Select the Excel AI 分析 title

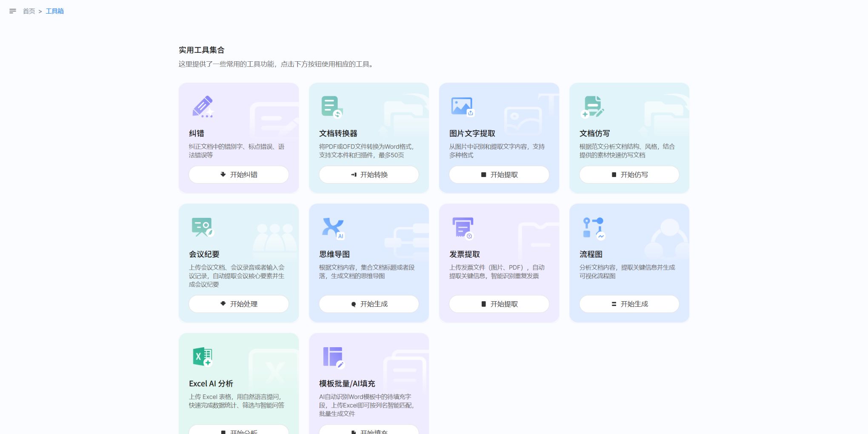211,383
